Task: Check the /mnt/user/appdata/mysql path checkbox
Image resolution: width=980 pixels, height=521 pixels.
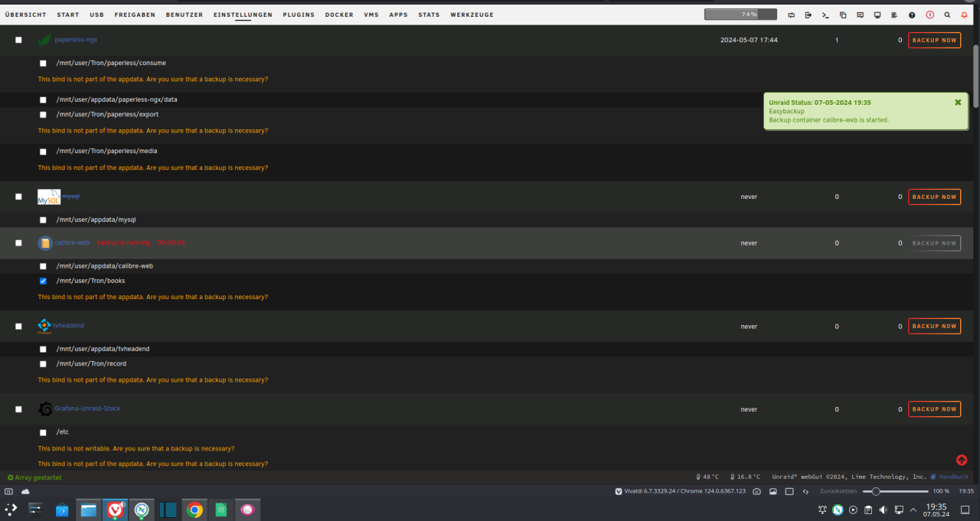Action: tap(43, 220)
